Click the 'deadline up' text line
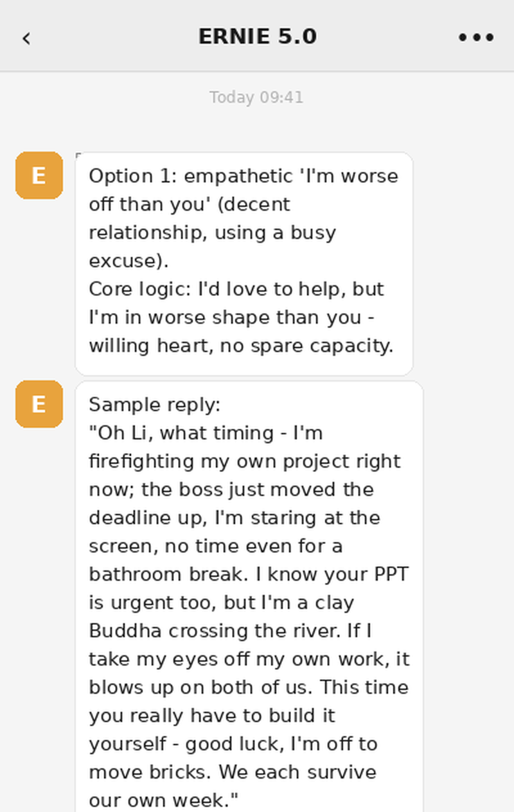Image resolution: width=514 pixels, height=812 pixels. 235,518
